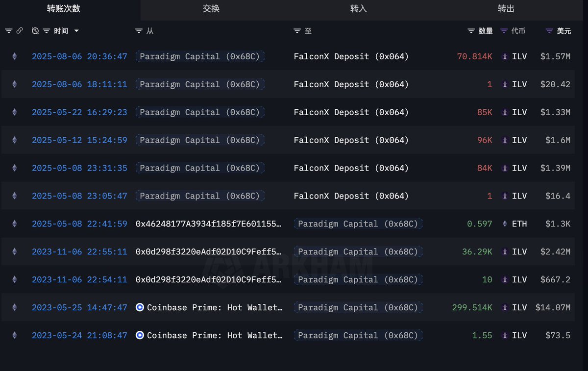Open the purple filter icon beside 代币
The height and width of the screenshot is (371, 588).
(x=504, y=31)
